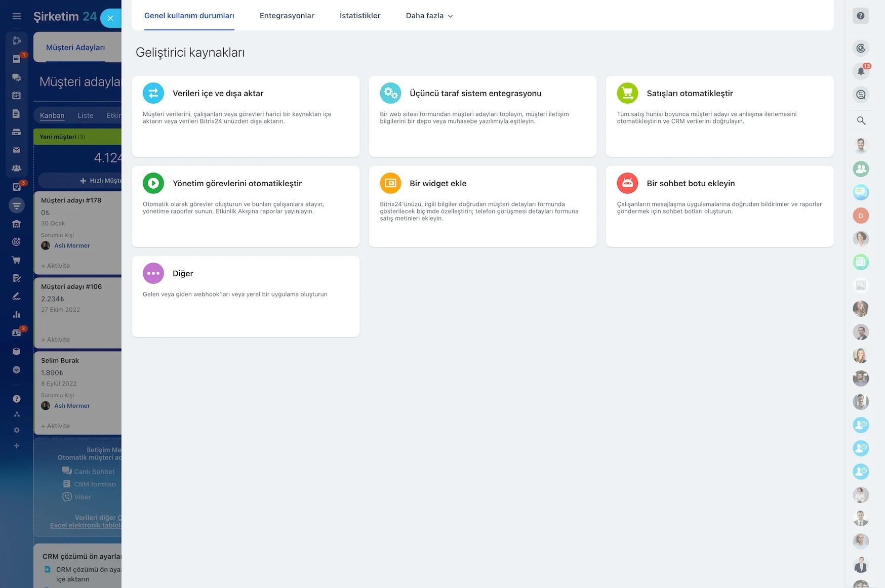Open the calendar icon in left sidebar
The width and height of the screenshot is (885, 588).
(x=16, y=95)
